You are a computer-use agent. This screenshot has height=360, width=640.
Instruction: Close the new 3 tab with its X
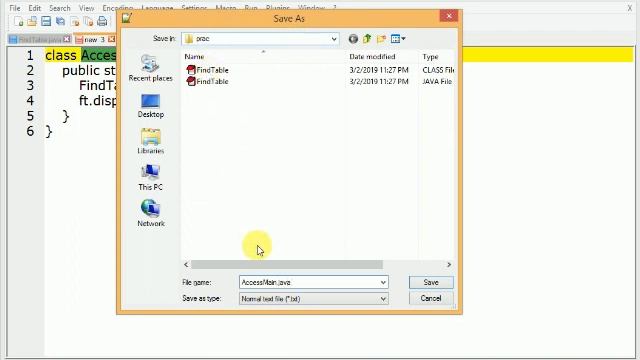[111, 39]
